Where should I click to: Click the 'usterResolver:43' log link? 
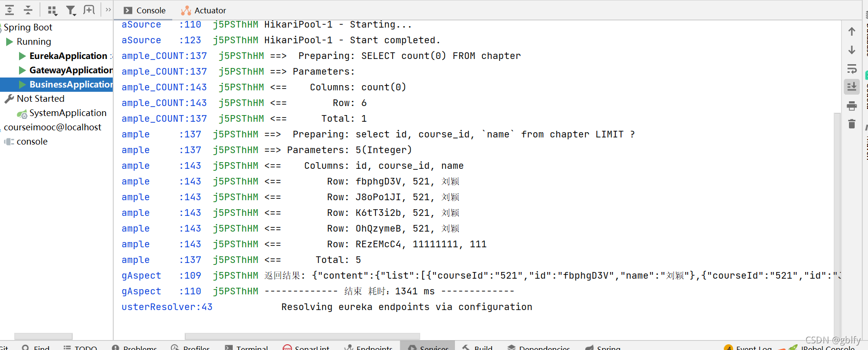pyautogui.click(x=167, y=307)
